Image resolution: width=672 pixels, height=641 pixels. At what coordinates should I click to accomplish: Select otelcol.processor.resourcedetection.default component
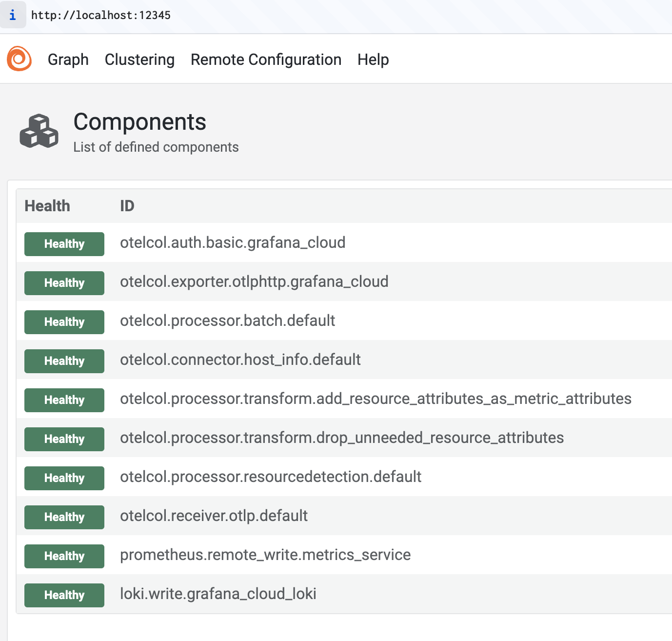[x=271, y=477]
